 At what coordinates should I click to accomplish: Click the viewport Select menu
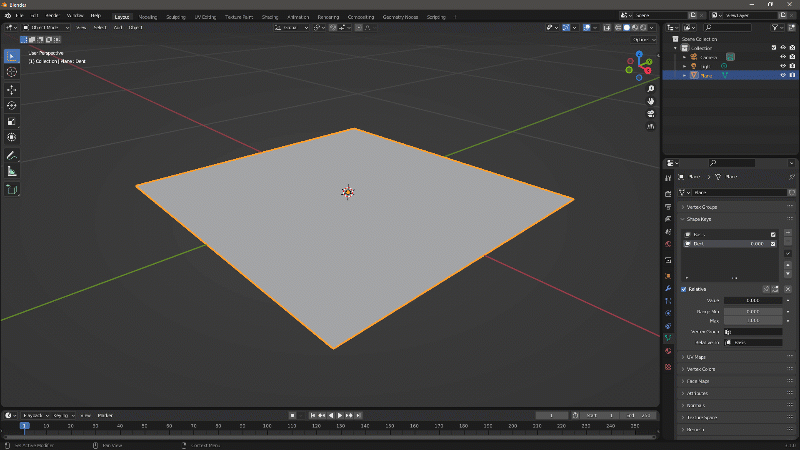click(99, 28)
